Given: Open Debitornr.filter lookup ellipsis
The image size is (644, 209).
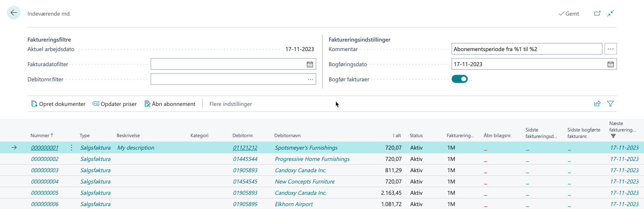Looking at the screenshot, I should click(x=310, y=79).
